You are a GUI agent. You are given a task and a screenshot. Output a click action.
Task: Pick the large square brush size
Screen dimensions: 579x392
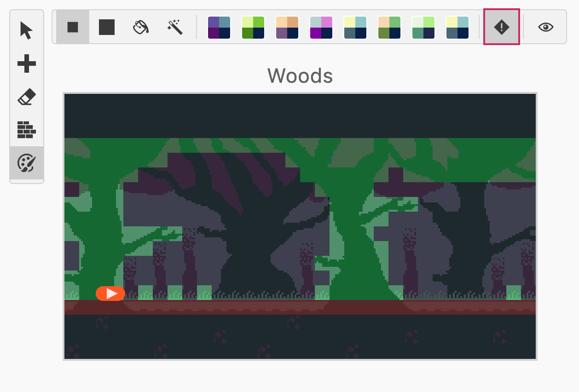(x=107, y=27)
